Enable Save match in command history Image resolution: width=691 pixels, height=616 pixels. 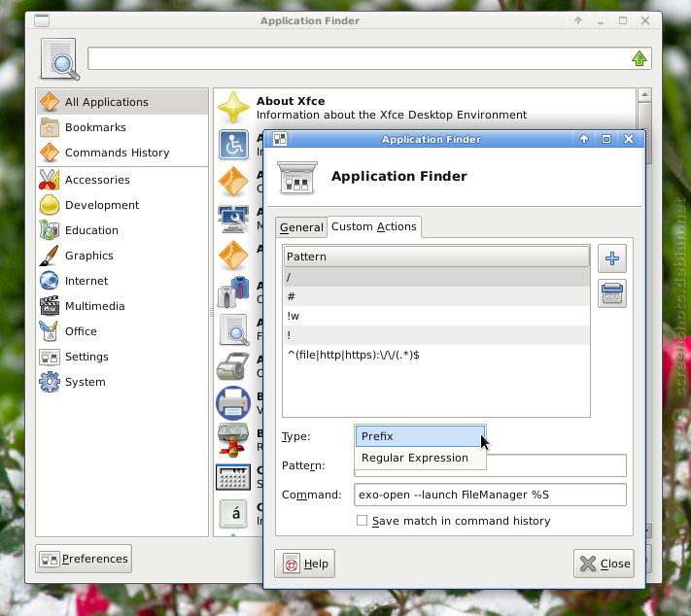pyautogui.click(x=362, y=521)
